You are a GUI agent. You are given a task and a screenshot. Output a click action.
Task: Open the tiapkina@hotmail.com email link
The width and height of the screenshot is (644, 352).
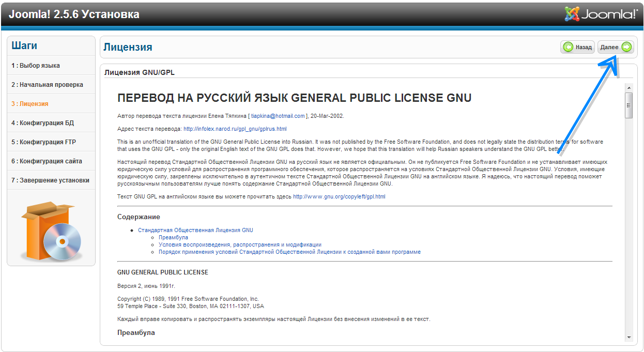coord(278,116)
